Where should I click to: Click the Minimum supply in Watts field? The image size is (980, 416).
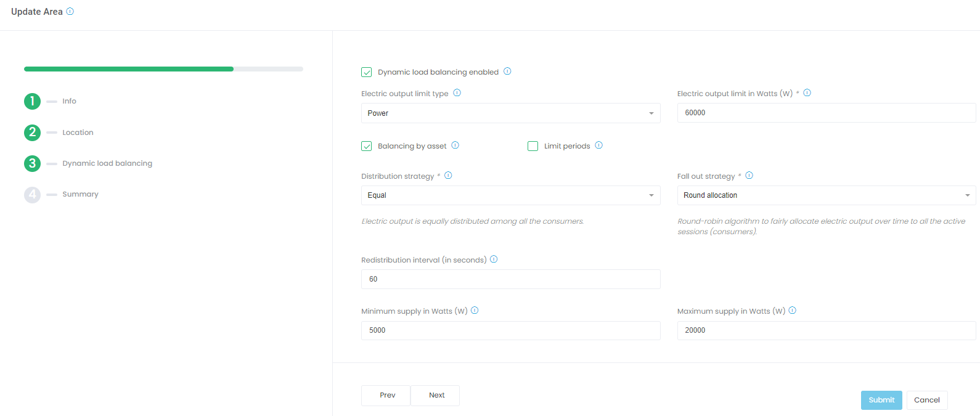pos(510,330)
